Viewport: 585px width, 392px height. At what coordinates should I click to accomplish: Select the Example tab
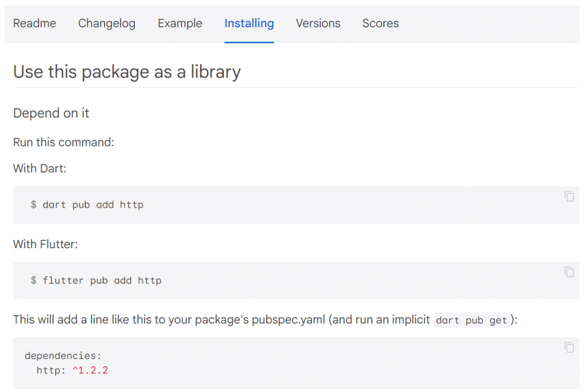click(180, 23)
